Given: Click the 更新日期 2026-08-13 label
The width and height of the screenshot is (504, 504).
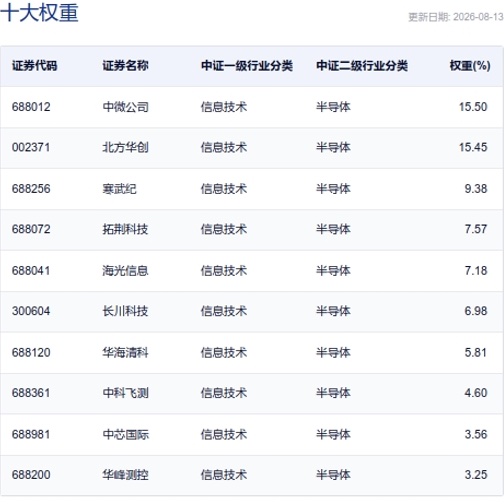Looking at the screenshot, I should click(x=456, y=17).
